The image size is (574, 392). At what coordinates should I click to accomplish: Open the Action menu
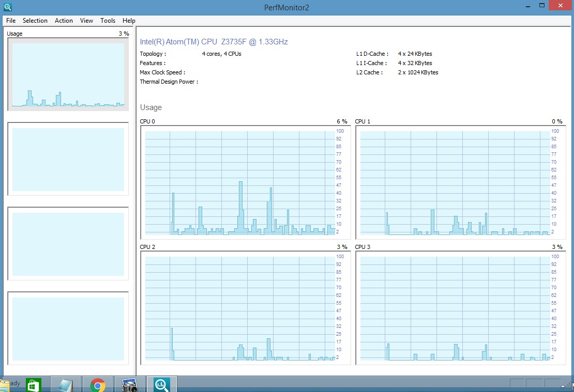coord(64,21)
